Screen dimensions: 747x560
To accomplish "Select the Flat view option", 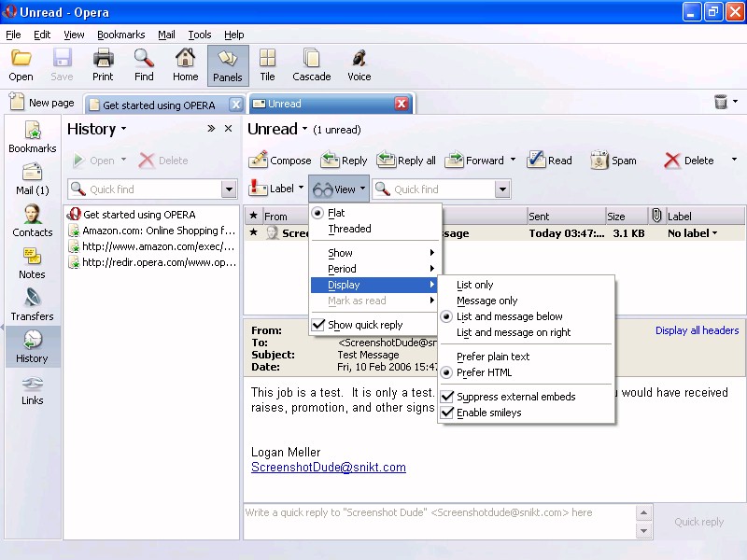I will pos(336,213).
